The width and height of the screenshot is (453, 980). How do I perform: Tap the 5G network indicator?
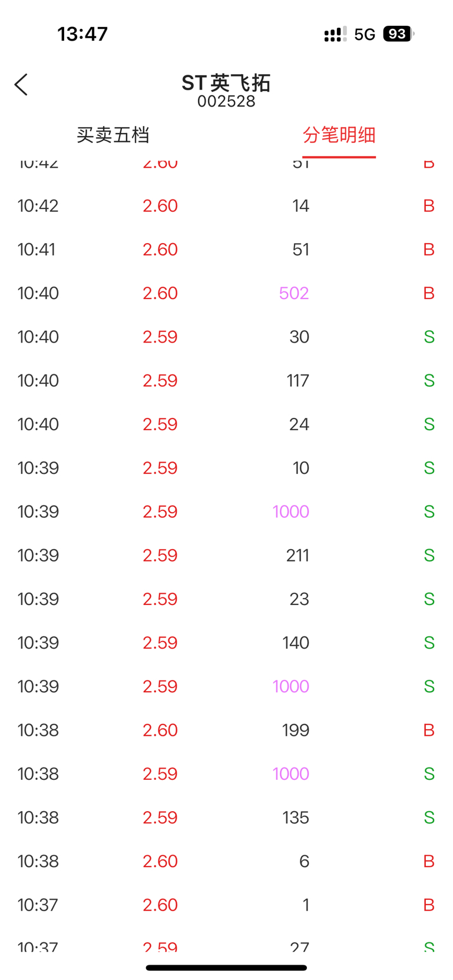tap(365, 34)
